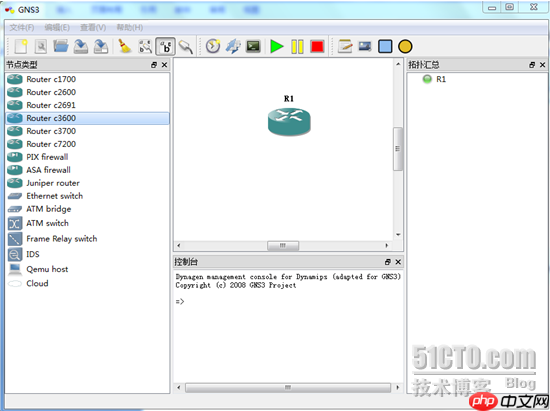Click the R1 router icon on canvas
Screen dimensions: 550x411
[289, 121]
